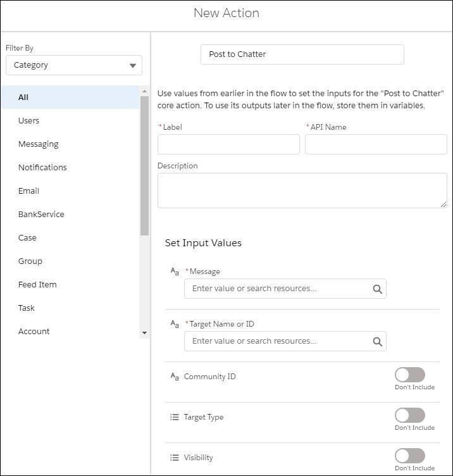
Task: Choose the Messaging category
Action: point(70,144)
